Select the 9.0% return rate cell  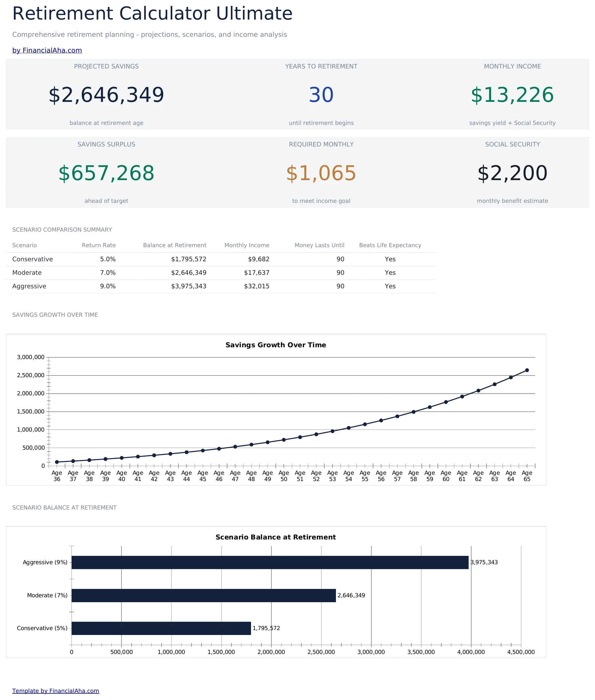point(108,286)
